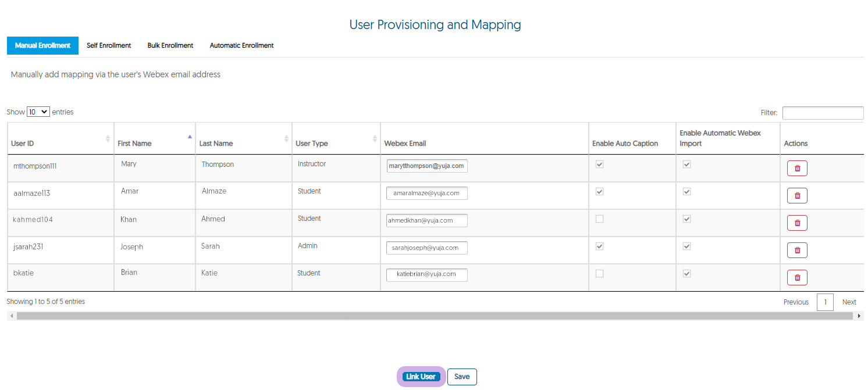Sort table by User ID column arrows
The width and height of the screenshot is (868, 390).
[x=108, y=139]
